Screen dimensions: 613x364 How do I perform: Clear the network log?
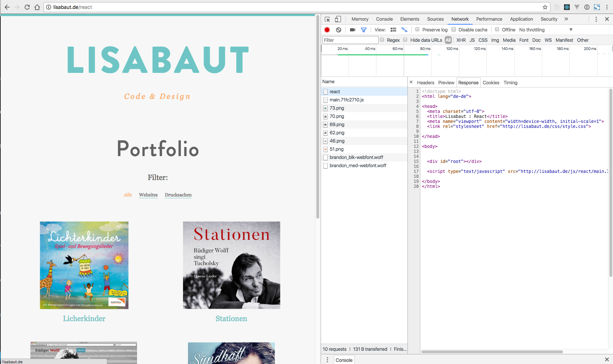click(x=338, y=30)
